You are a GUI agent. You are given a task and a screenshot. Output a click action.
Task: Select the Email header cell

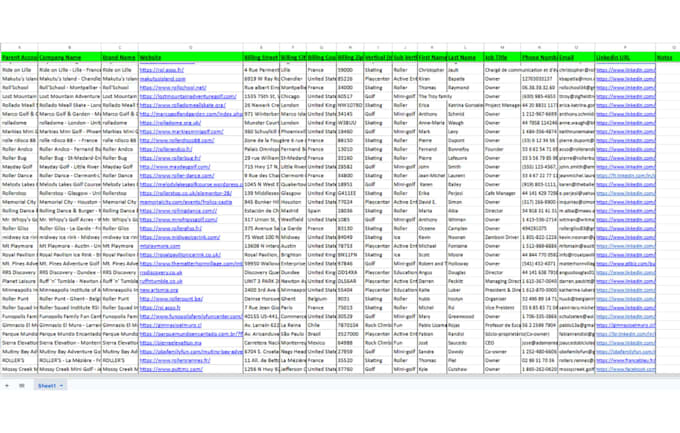(576, 57)
